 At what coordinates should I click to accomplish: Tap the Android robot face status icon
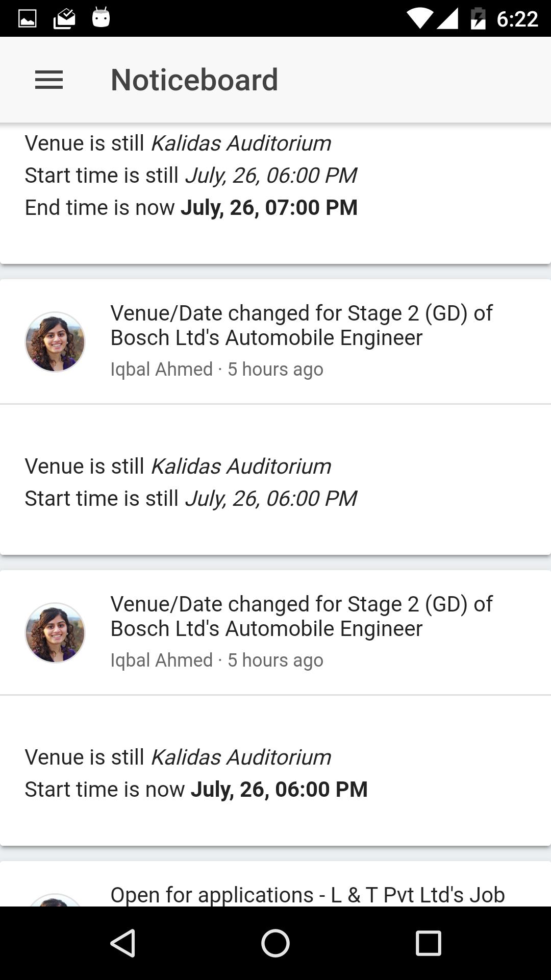(x=101, y=18)
